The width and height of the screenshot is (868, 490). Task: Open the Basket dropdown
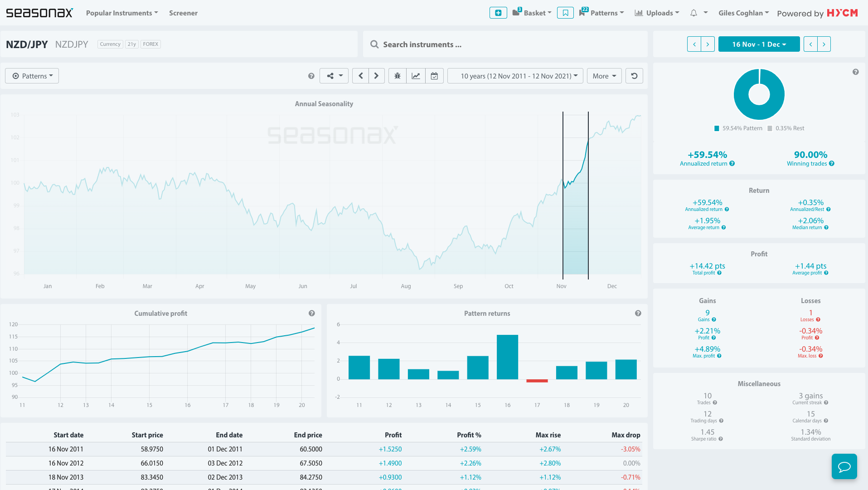point(532,13)
